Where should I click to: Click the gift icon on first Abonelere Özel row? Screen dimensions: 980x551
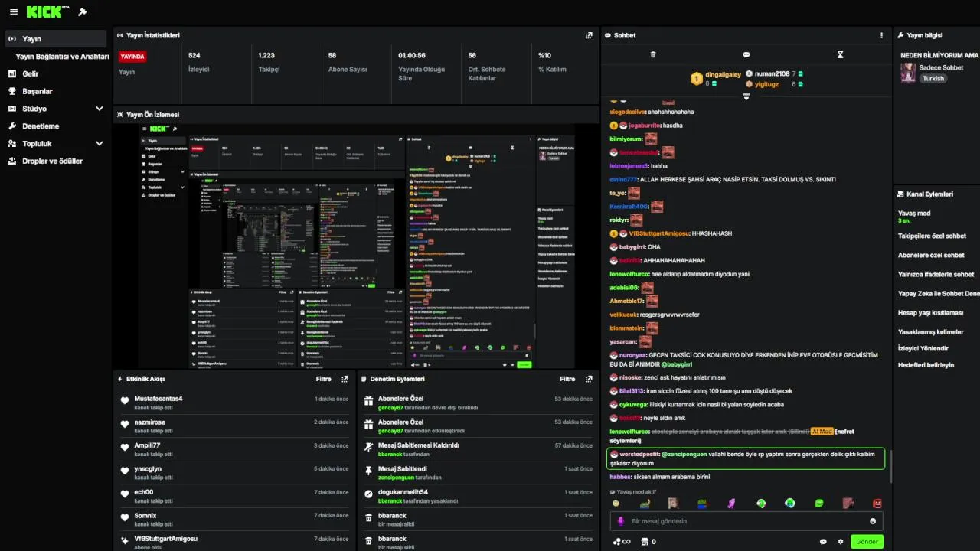368,402
